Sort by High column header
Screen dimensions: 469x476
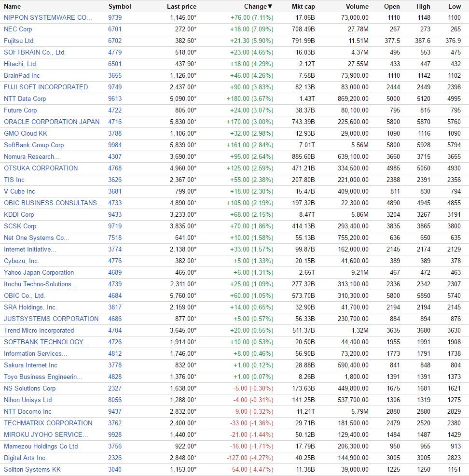pyautogui.click(x=423, y=6)
